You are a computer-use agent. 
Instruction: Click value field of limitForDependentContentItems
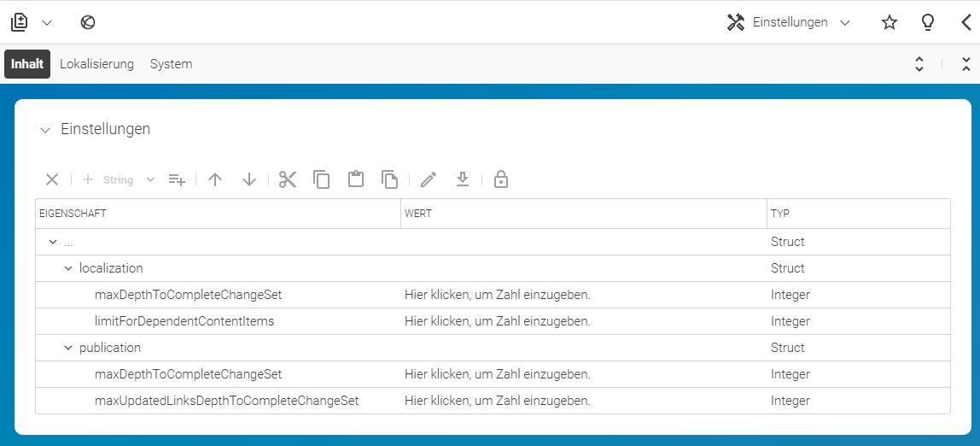pyautogui.click(x=584, y=321)
